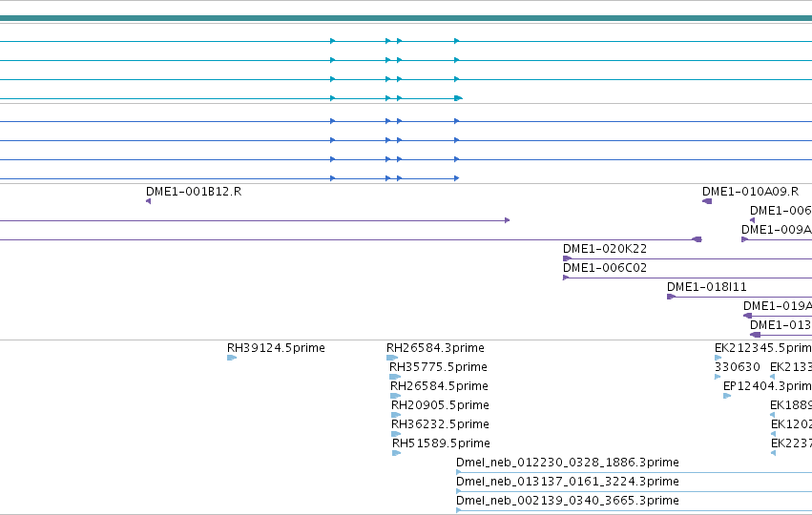Click the RH26584.5prime label

(x=439, y=386)
